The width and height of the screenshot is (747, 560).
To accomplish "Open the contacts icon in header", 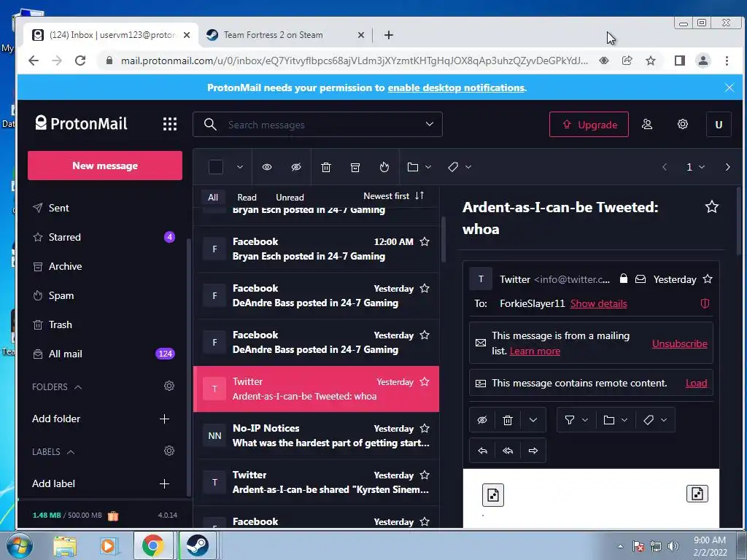I will [x=646, y=124].
